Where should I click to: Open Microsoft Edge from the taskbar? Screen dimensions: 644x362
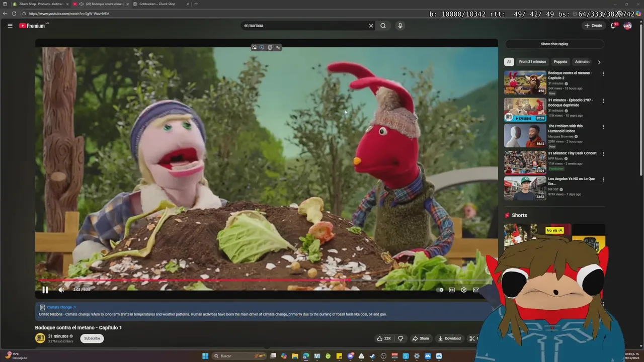coord(306,356)
